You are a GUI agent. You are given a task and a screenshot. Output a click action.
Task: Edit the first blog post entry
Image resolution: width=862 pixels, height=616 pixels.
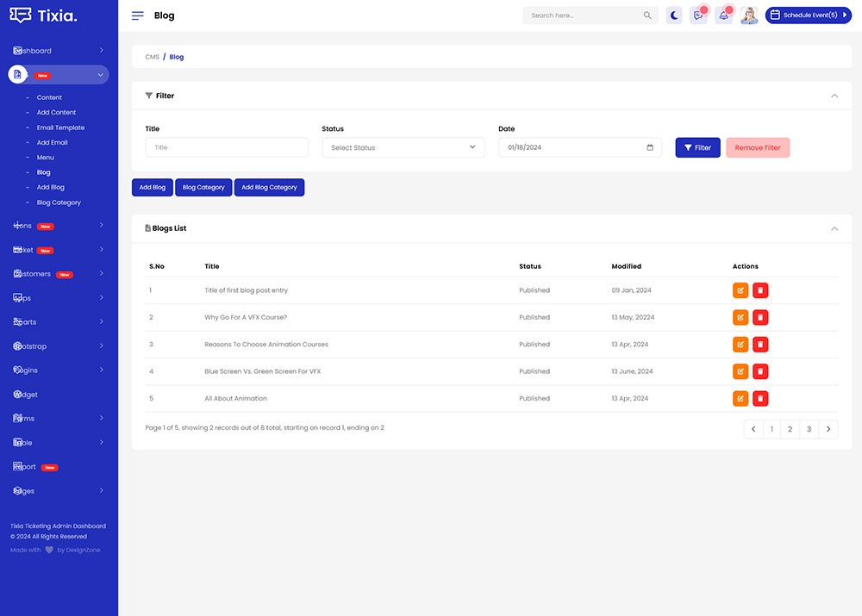pos(740,290)
